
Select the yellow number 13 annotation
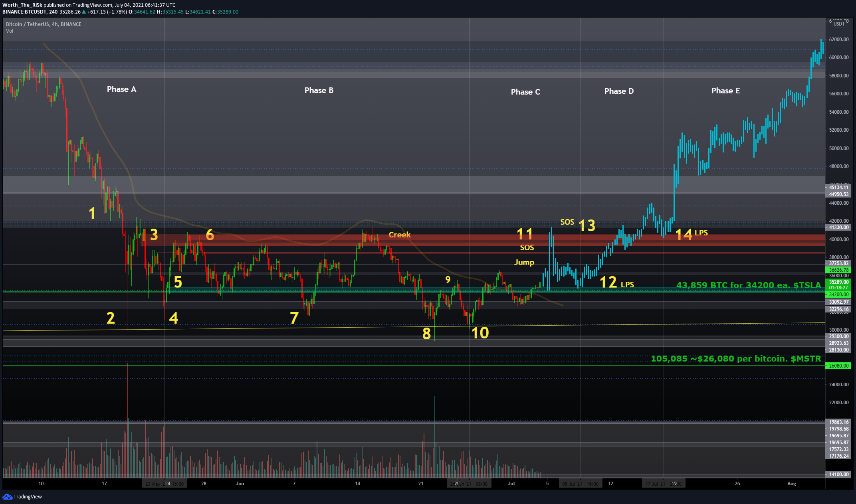pyautogui.click(x=587, y=225)
